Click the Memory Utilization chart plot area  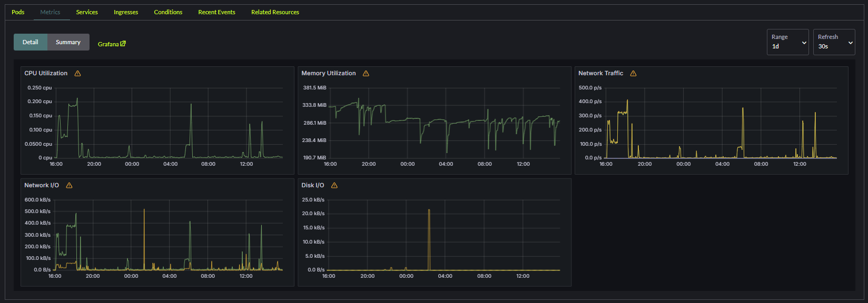(445, 123)
